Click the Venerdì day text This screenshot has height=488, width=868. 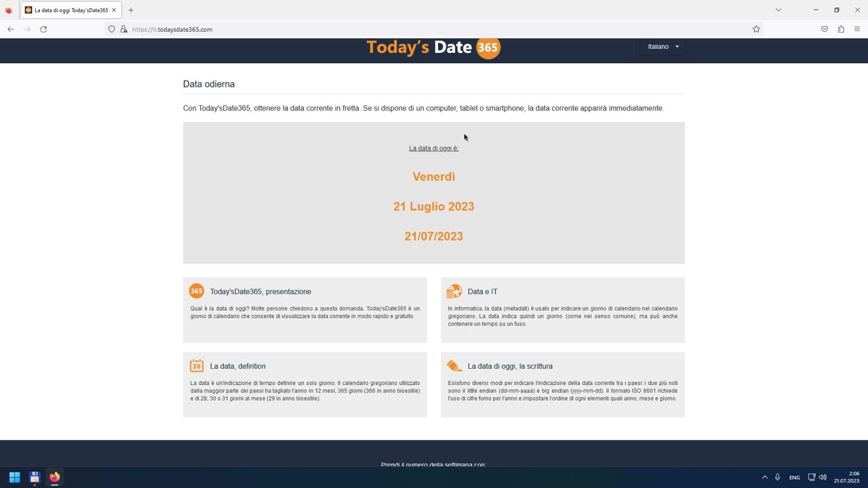(x=434, y=177)
